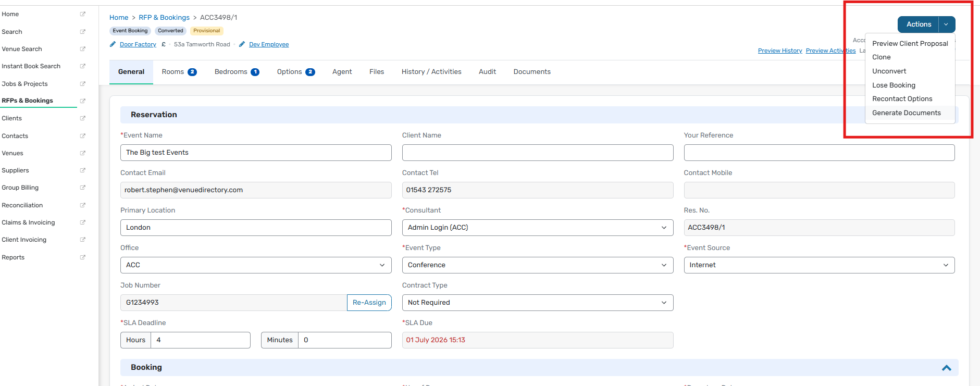Click external-link icon beside Reports
Image resolution: width=980 pixels, height=386 pixels.
[82, 257]
